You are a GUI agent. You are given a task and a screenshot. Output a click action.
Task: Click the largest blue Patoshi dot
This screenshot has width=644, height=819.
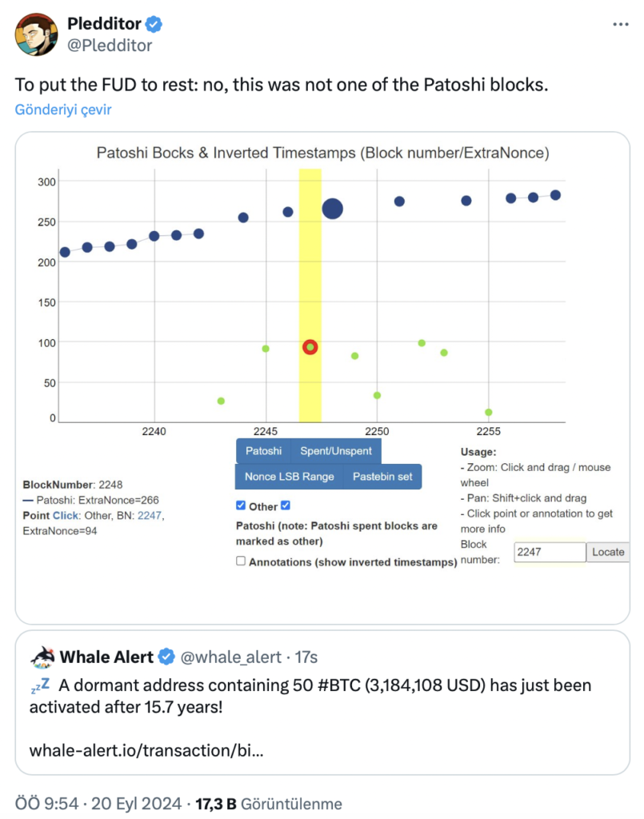333,210
